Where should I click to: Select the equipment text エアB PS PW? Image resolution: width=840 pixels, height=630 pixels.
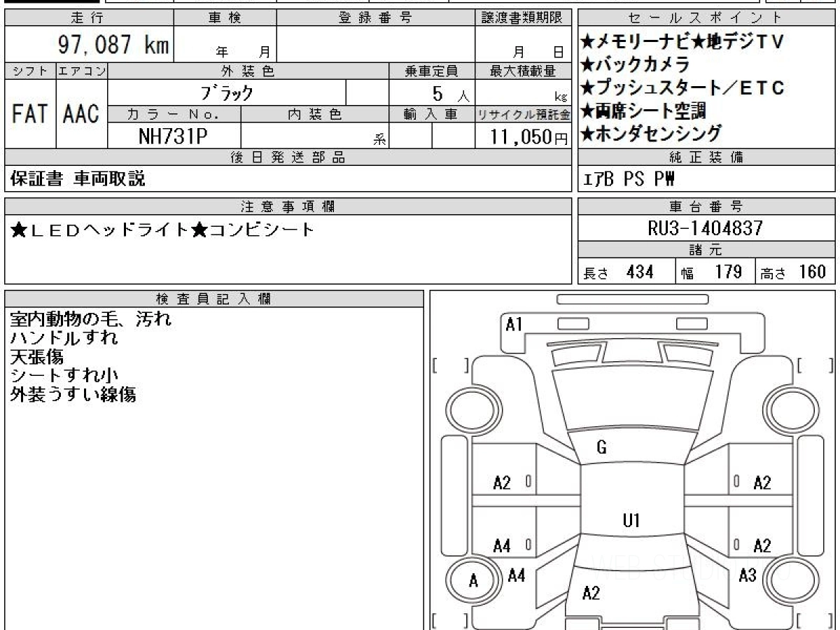629,179
